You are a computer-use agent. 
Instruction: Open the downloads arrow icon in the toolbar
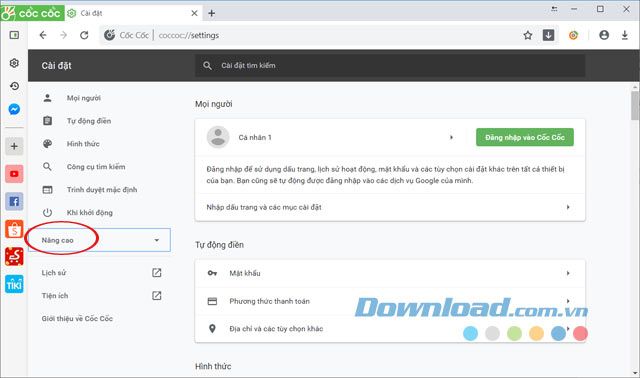coord(624,35)
